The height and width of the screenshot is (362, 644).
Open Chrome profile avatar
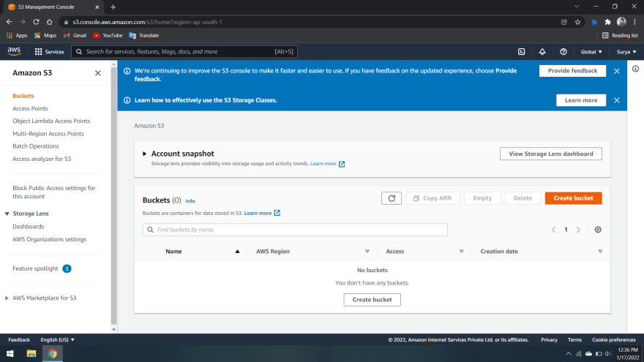coord(621,22)
